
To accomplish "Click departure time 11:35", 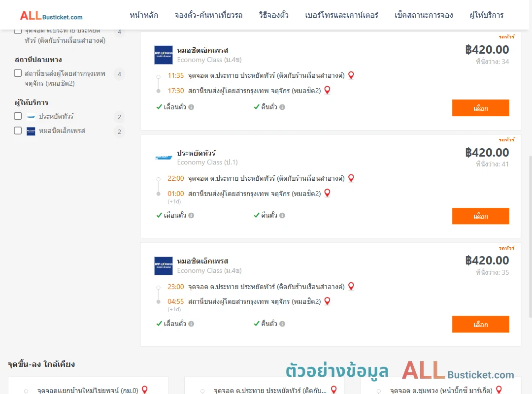I will point(176,75).
